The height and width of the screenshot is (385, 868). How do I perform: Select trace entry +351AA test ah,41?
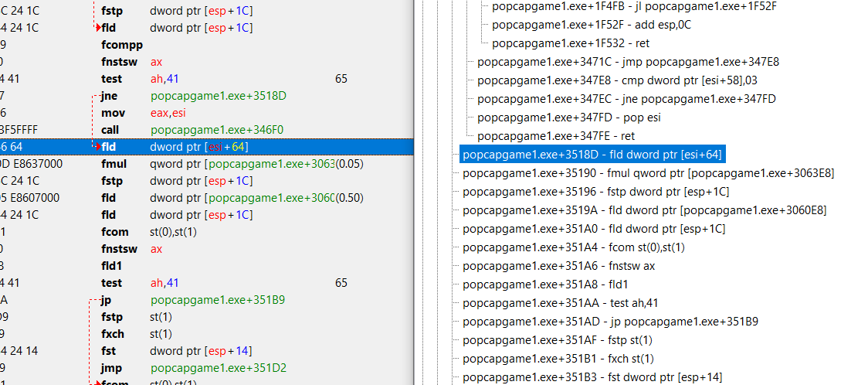[x=560, y=303]
